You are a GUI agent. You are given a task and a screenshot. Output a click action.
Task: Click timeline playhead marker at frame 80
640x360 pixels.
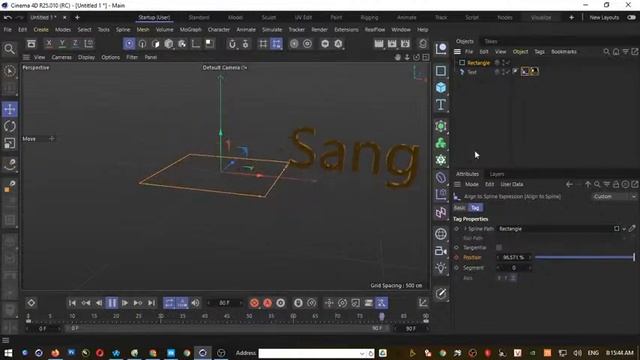coord(382,316)
